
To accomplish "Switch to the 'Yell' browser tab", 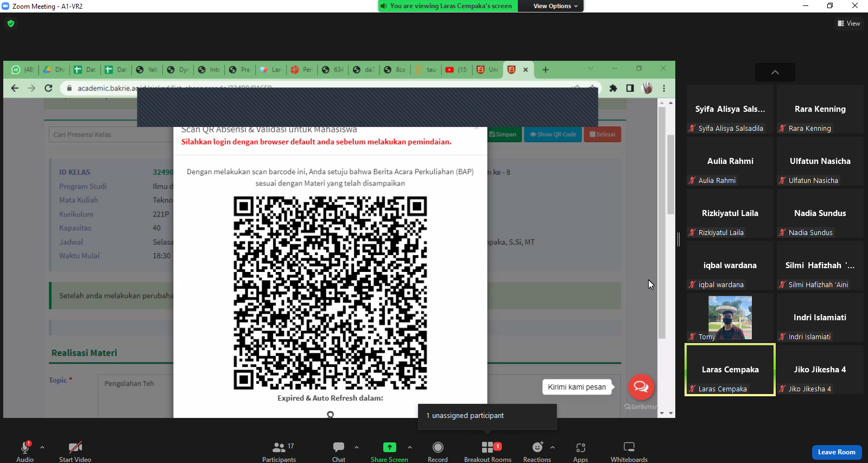I will [147, 69].
